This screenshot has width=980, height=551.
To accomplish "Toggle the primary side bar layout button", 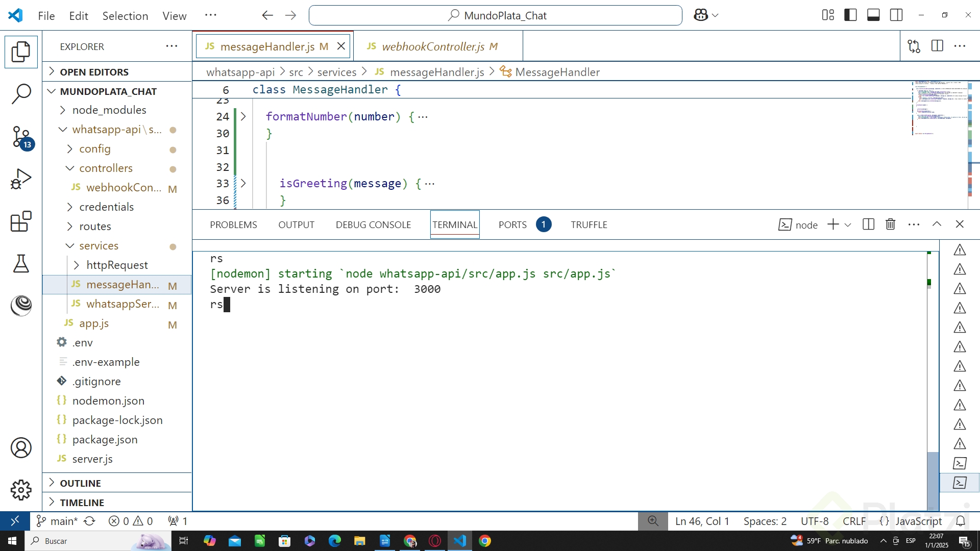I will point(850,15).
